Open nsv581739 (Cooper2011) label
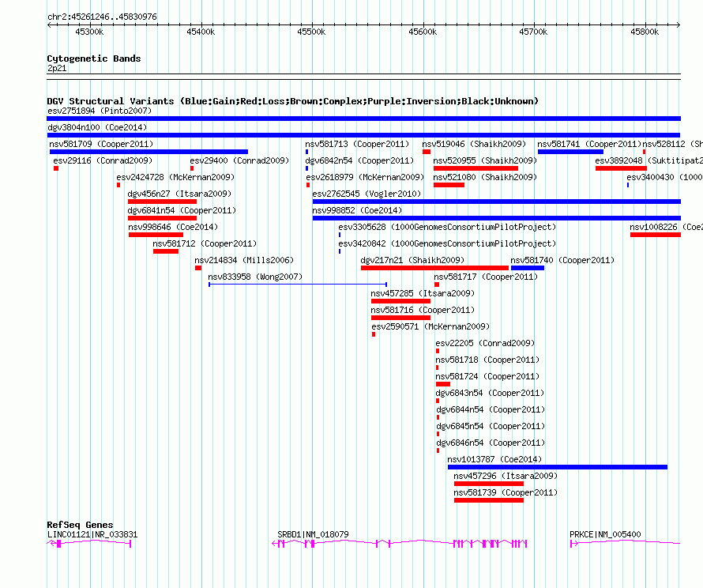Image resolution: width=703 pixels, height=588 pixels. [506, 492]
